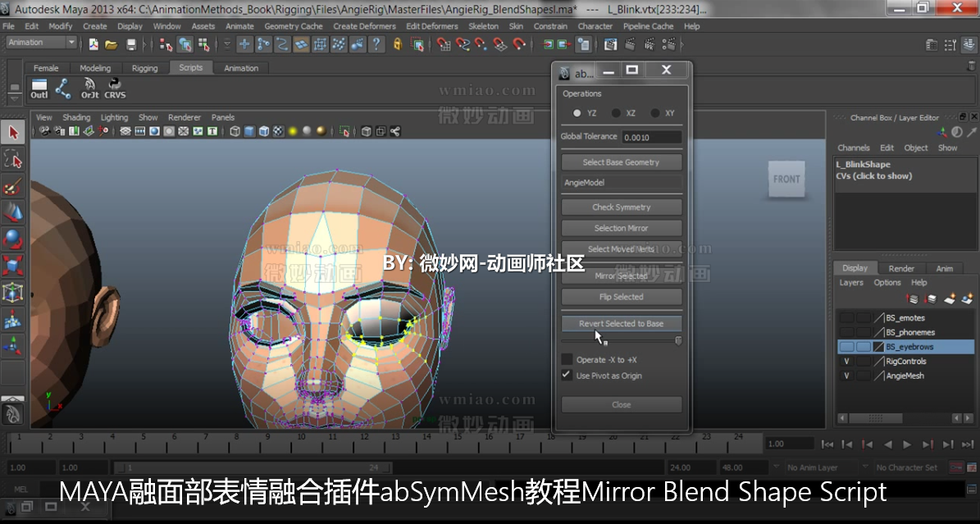980x524 pixels.
Task: Switch to the Render layer tab
Action: click(901, 268)
